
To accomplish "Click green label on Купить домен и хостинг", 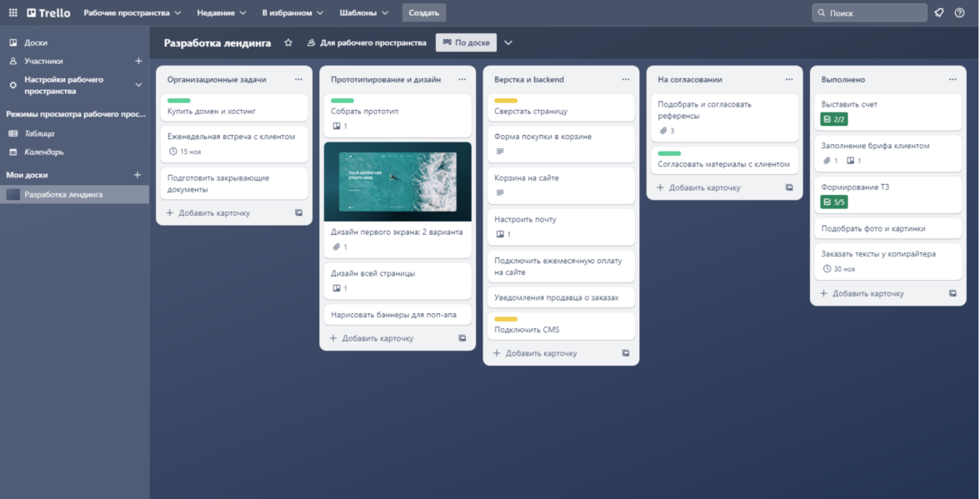I will click(x=178, y=101).
